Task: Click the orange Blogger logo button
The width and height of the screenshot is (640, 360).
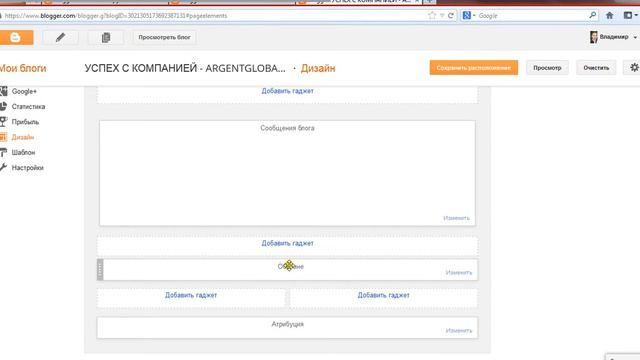Action: (16, 38)
